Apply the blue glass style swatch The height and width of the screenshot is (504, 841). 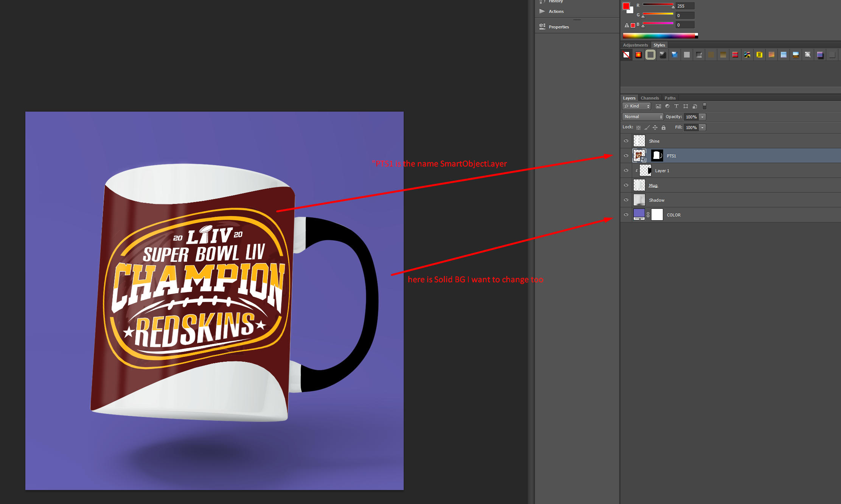[x=675, y=55]
